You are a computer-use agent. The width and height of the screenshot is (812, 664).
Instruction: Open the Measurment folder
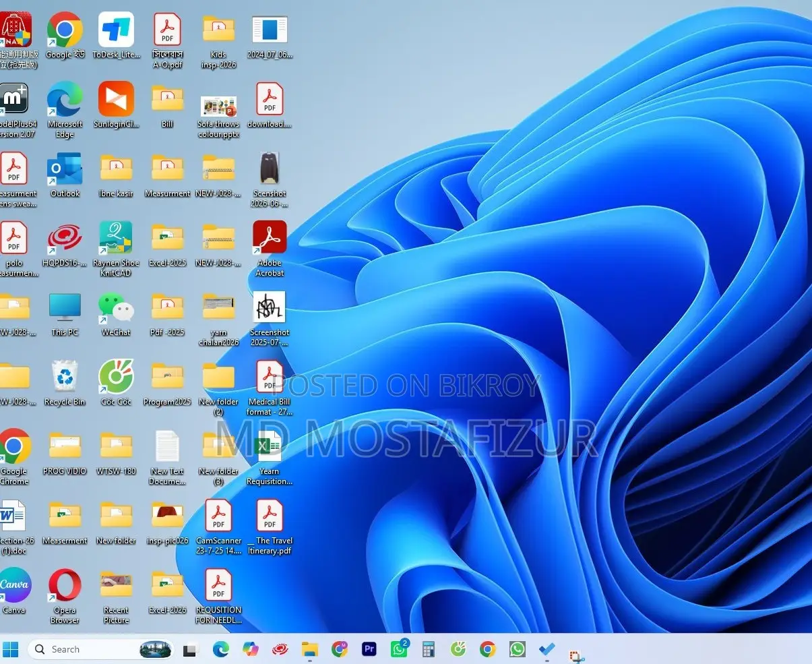click(x=167, y=175)
